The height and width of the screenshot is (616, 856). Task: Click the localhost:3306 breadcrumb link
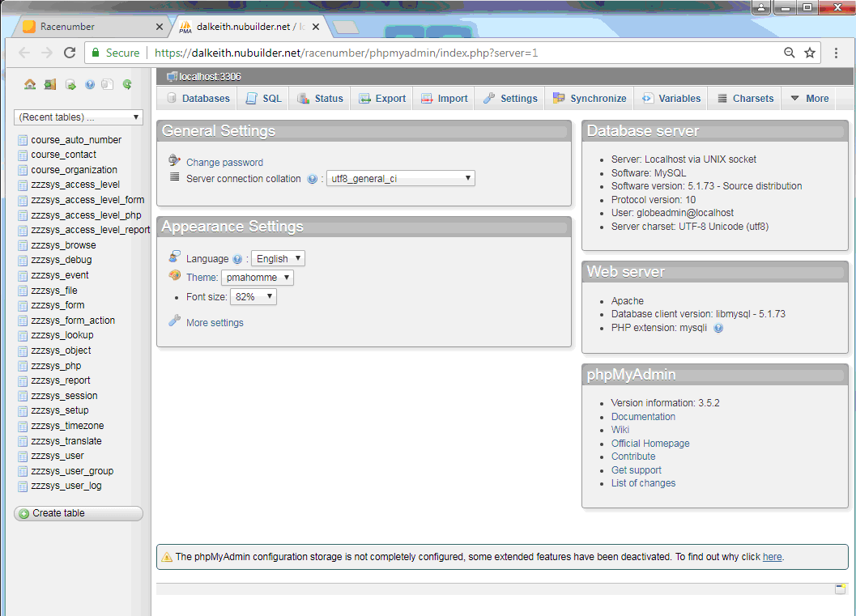(210, 77)
